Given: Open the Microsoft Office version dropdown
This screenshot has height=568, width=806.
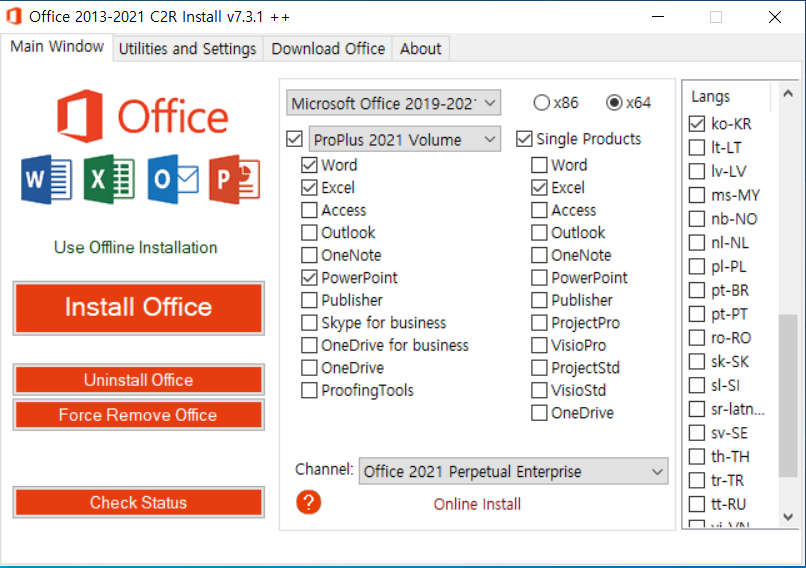Looking at the screenshot, I should tap(393, 103).
